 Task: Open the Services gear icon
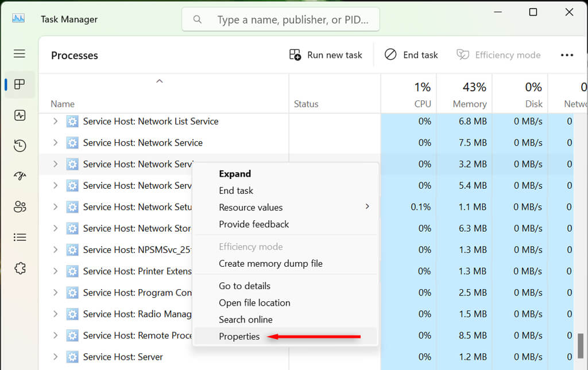pos(19,268)
